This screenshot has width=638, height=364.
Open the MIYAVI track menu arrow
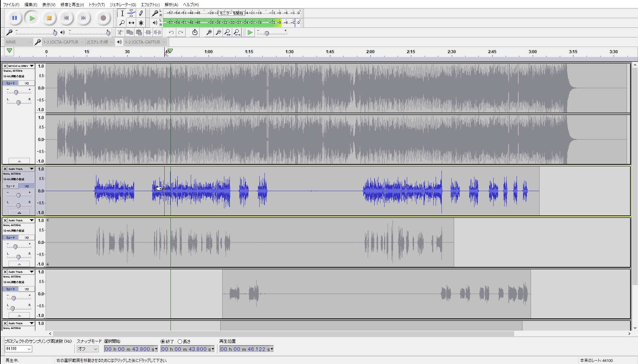point(32,66)
